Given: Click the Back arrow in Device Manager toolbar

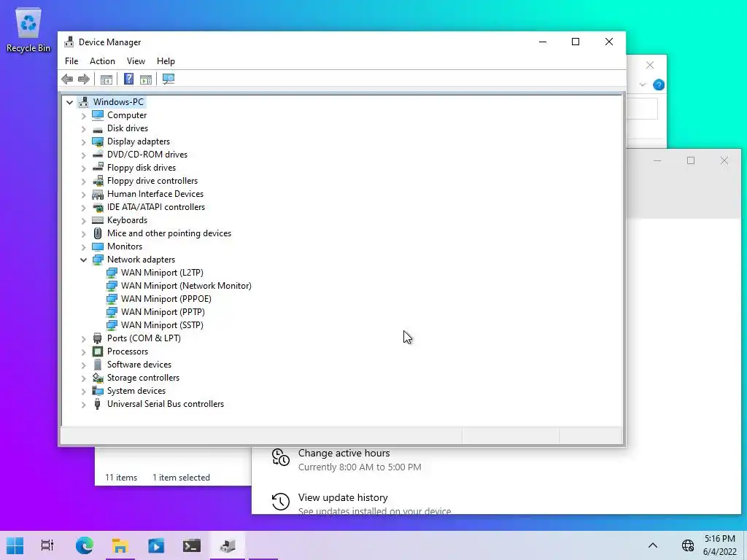Looking at the screenshot, I should (x=67, y=79).
